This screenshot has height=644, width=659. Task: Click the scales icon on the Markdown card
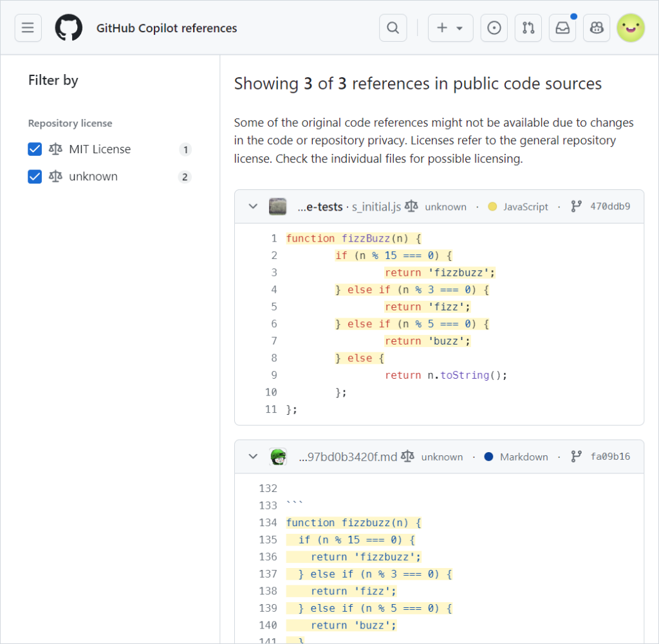(407, 456)
